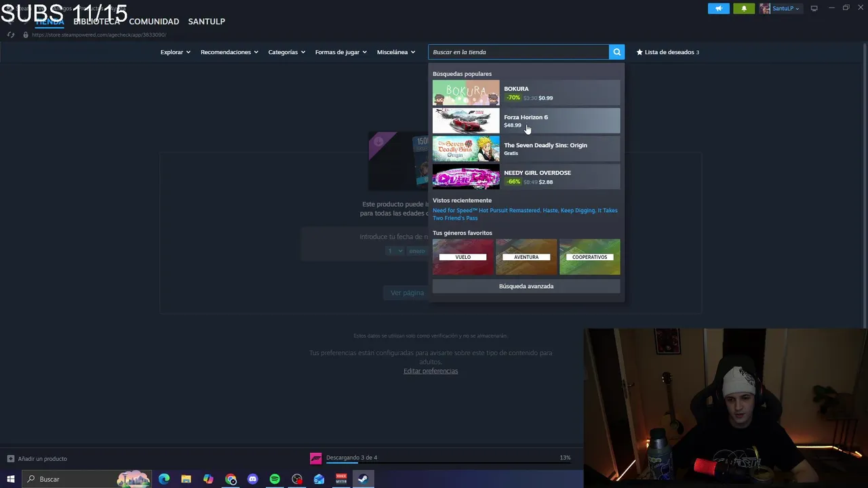Click the magnifier search button

click(616, 52)
